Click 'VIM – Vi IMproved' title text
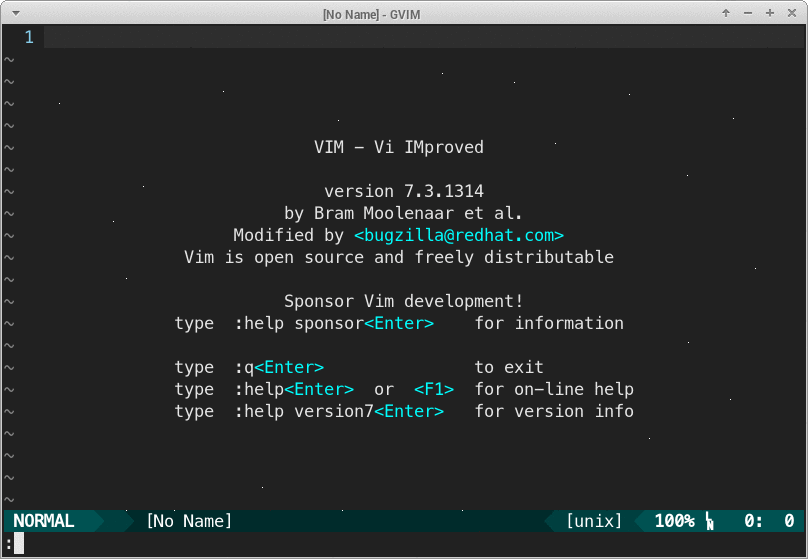 399,147
